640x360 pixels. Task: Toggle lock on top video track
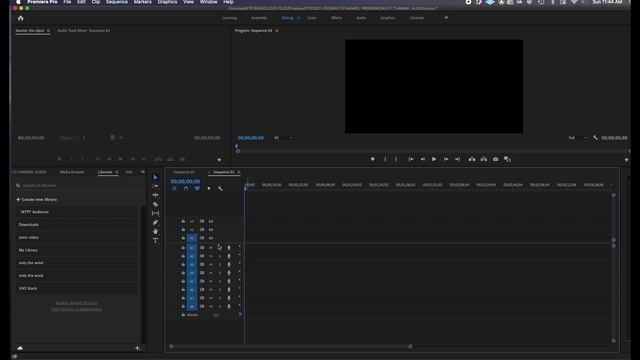(x=183, y=221)
